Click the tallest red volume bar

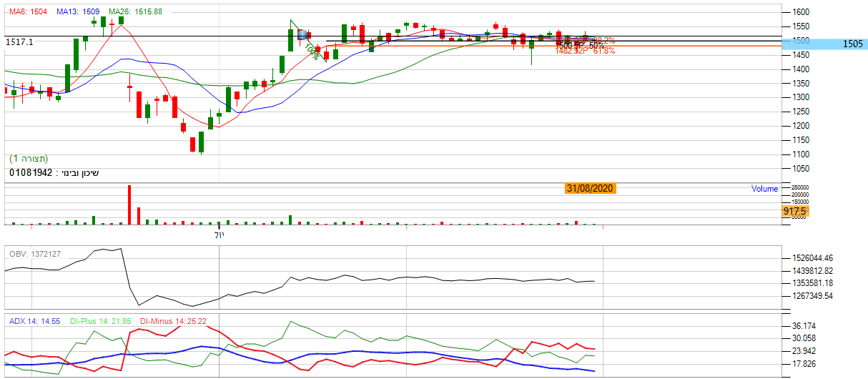[129, 205]
